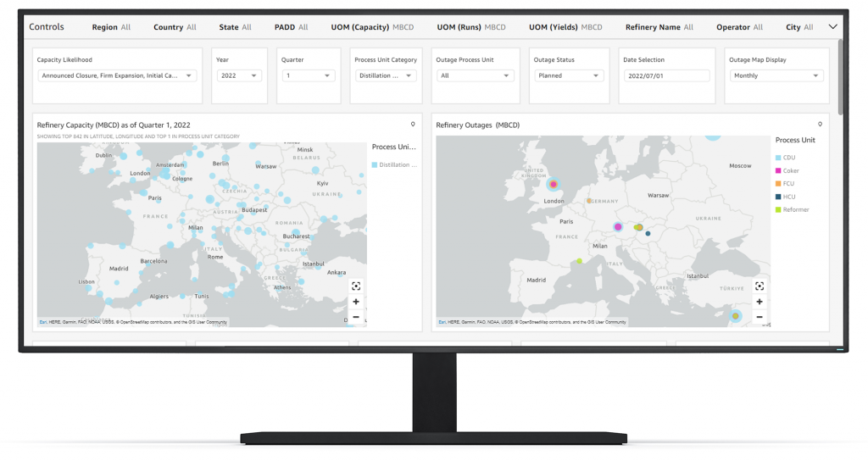The width and height of the screenshot is (868, 461).
Task: Select the Refinery Name filter in Controls
Action: pos(659,27)
